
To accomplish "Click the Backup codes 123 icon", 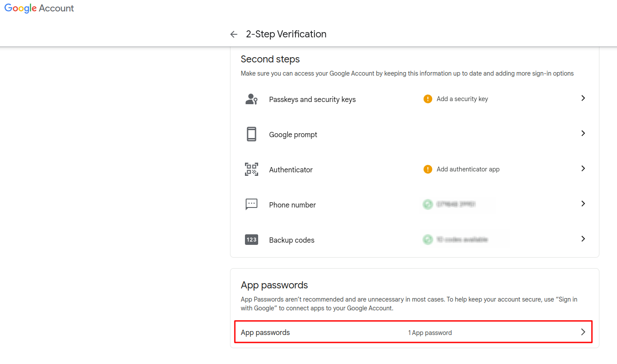I will [251, 240].
